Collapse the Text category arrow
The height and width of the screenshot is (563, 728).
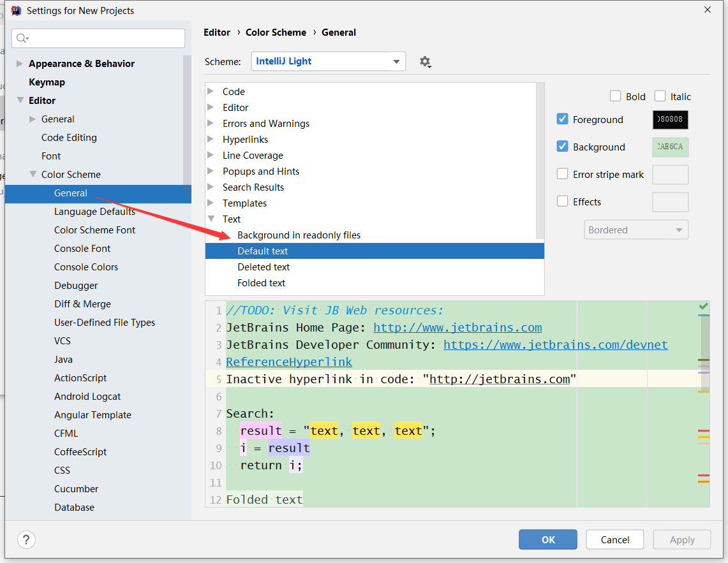211,219
